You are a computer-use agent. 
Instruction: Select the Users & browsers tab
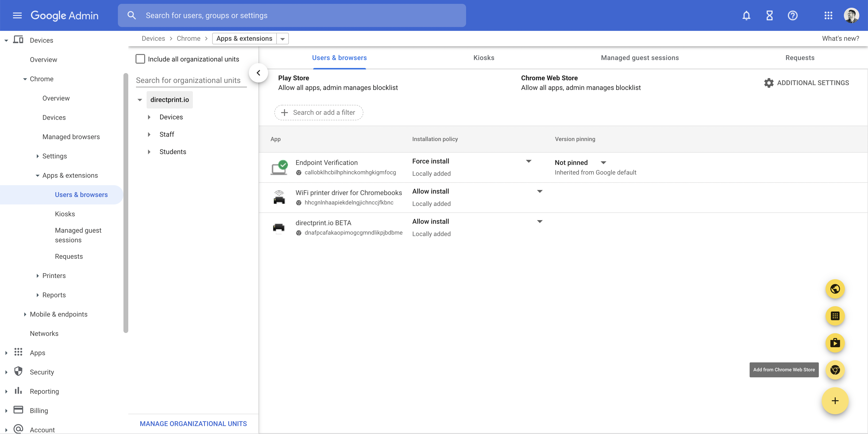click(x=339, y=58)
